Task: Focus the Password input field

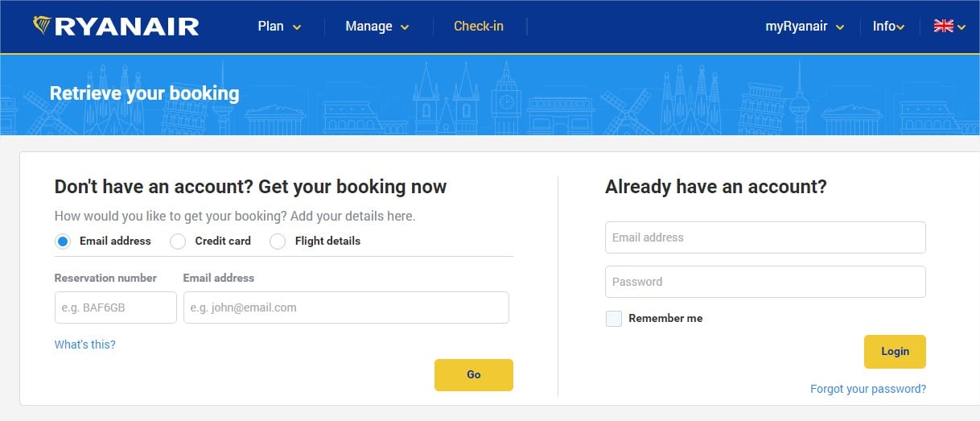Action: (765, 282)
